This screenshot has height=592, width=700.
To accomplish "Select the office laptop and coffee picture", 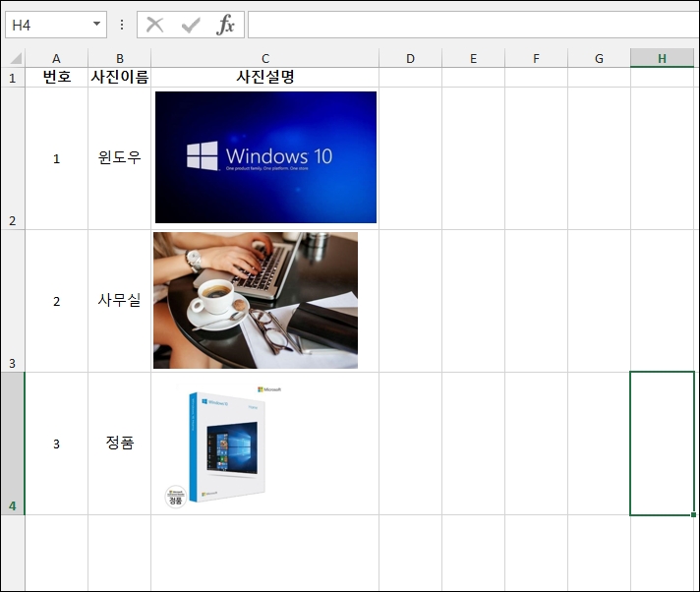I will (256, 300).
